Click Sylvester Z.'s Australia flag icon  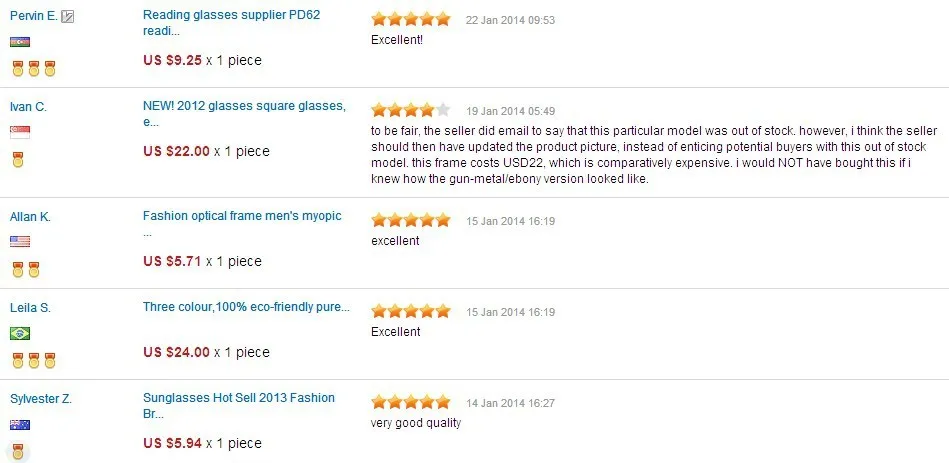pyautogui.click(x=20, y=425)
